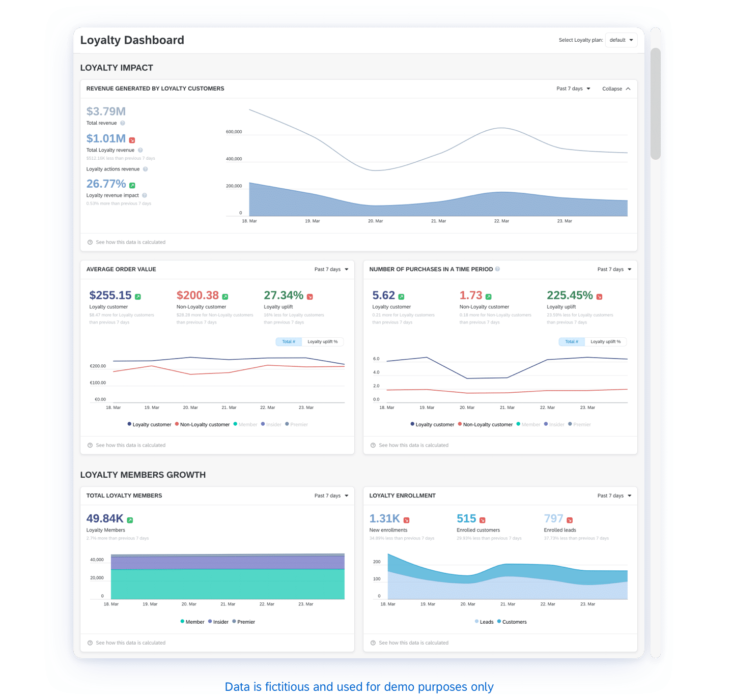Click red trend icon beside 27.34%
This screenshot has height=700, width=733.
(x=310, y=297)
